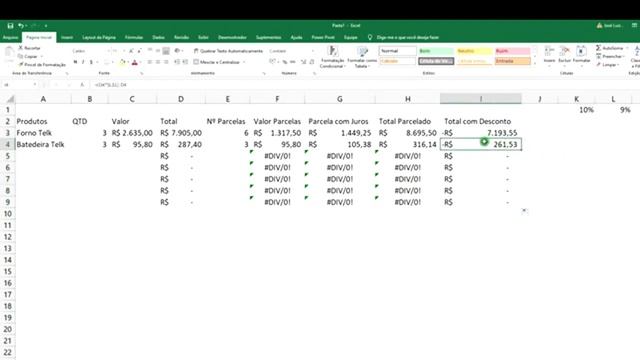Center cell text horizontally
This screenshot has width=640, height=360.
coord(158,62)
